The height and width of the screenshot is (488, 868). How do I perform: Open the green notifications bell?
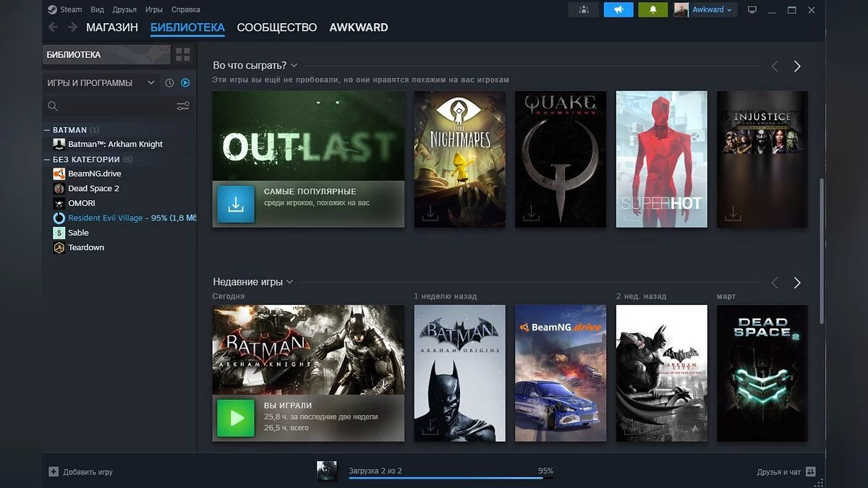point(652,9)
